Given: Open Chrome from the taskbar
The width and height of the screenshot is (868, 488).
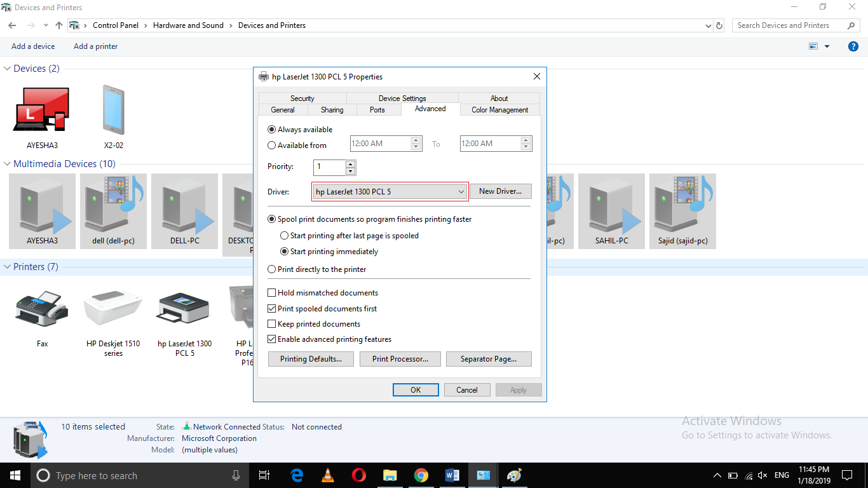Looking at the screenshot, I should pos(421,475).
